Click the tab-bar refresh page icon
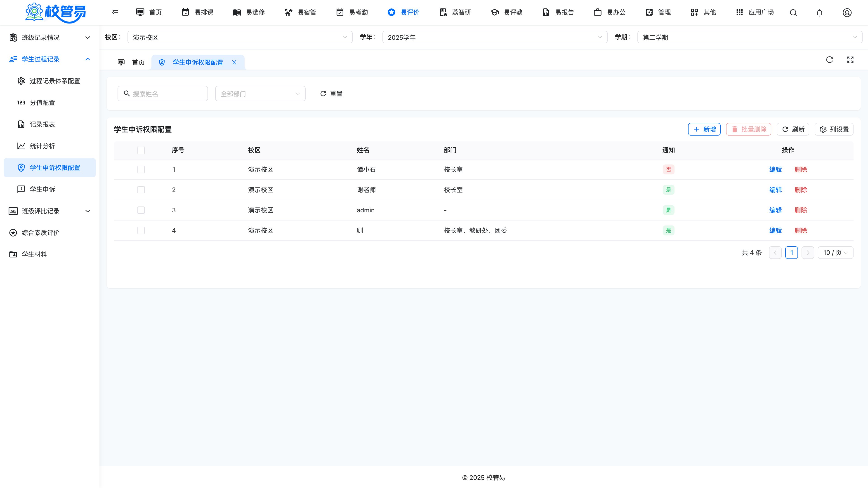Screen dimensions: 868x488 pos(830,60)
